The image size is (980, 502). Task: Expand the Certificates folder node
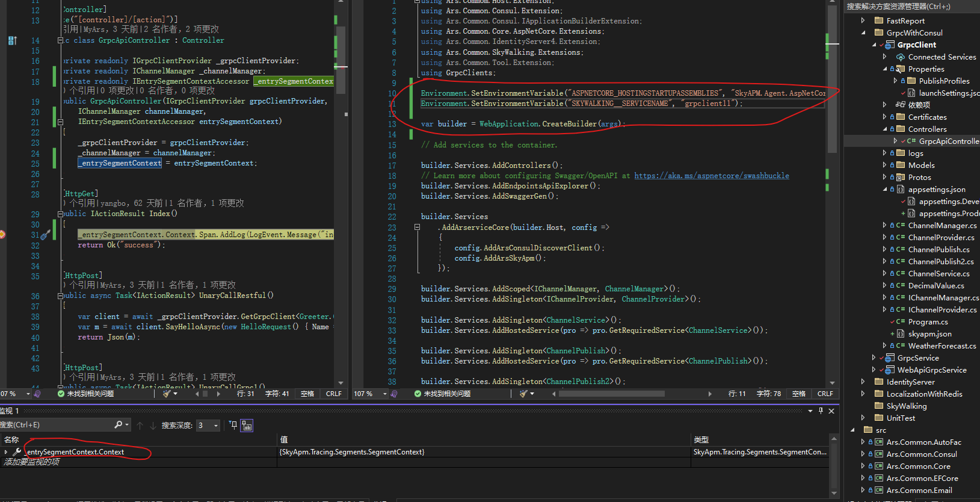click(885, 117)
